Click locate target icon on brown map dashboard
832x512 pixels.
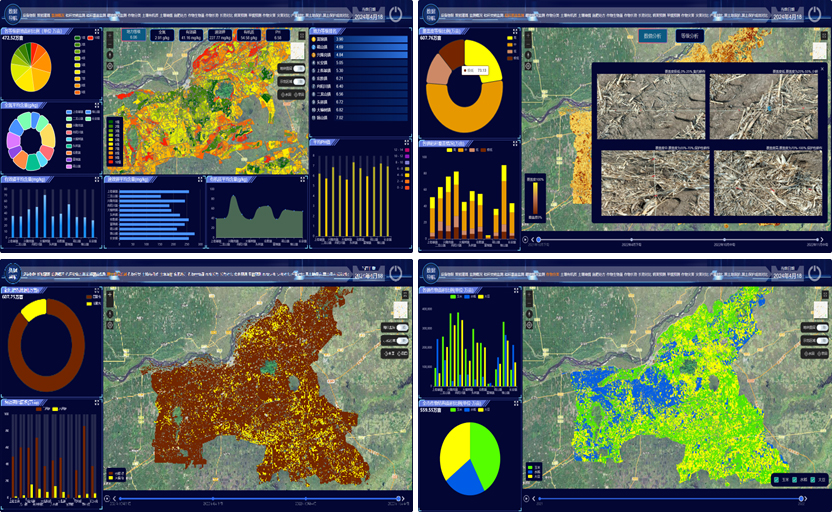pos(110,325)
